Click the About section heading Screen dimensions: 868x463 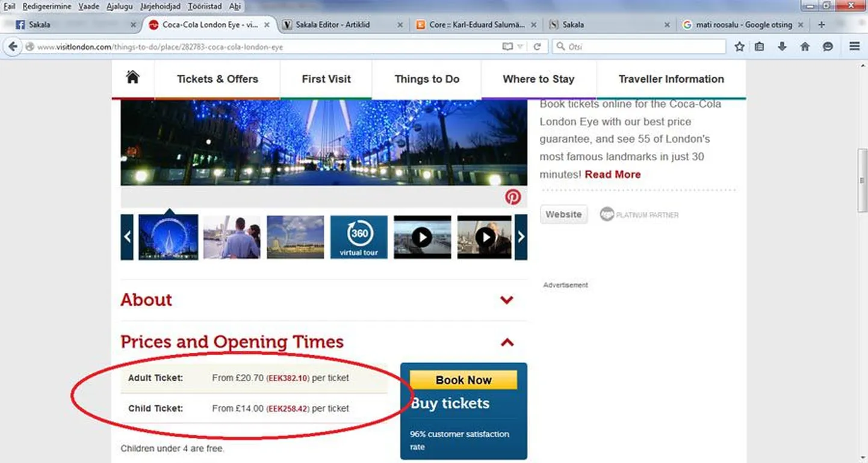pyautogui.click(x=146, y=300)
